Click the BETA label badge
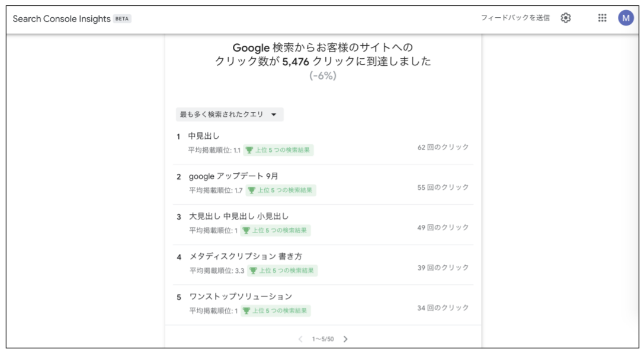 [122, 19]
